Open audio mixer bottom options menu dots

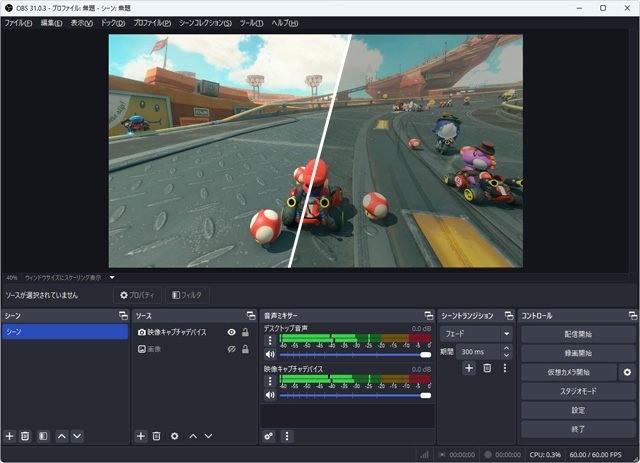pos(287,436)
